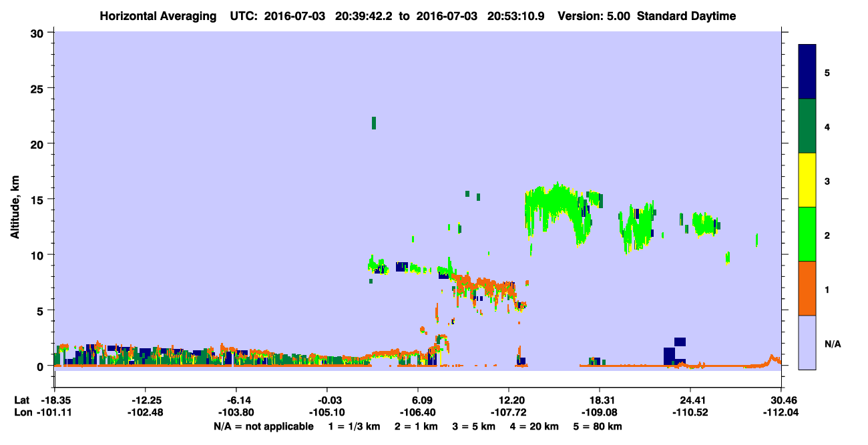This screenshot has height=445, width=868.
Task: Click the '3 = 5 km' legend entry
Action: pos(473,426)
